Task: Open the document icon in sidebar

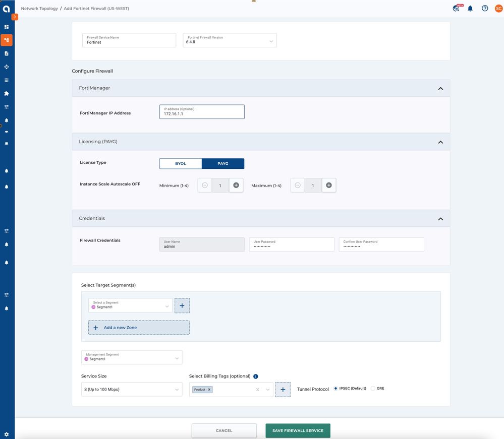Action: 7,53
